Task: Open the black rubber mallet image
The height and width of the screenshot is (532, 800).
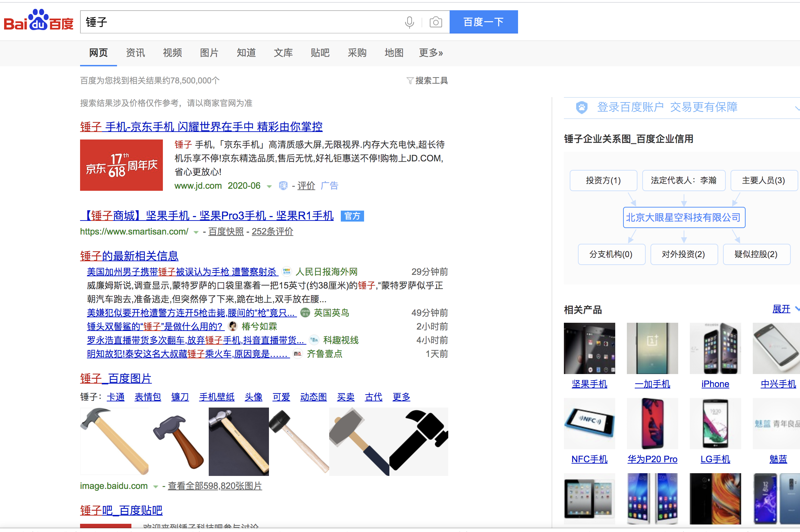Action: pyautogui.click(x=298, y=441)
